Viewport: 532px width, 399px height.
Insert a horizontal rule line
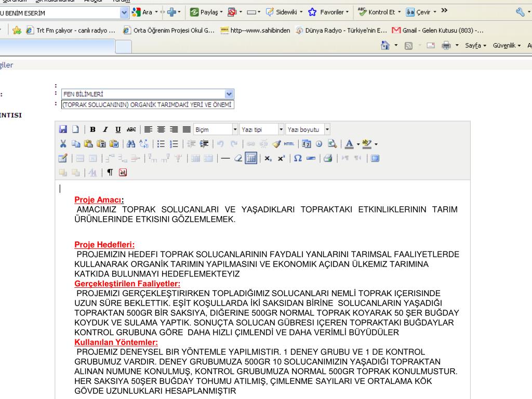[x=225, y=158]
